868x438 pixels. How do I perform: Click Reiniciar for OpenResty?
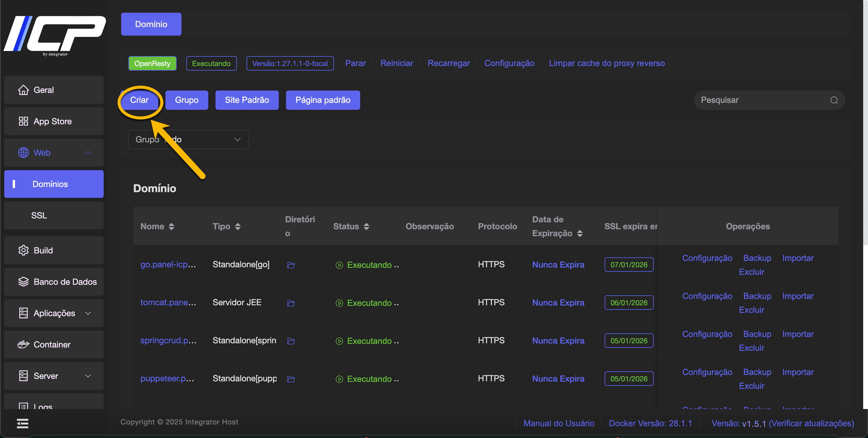tap(397, 63)
